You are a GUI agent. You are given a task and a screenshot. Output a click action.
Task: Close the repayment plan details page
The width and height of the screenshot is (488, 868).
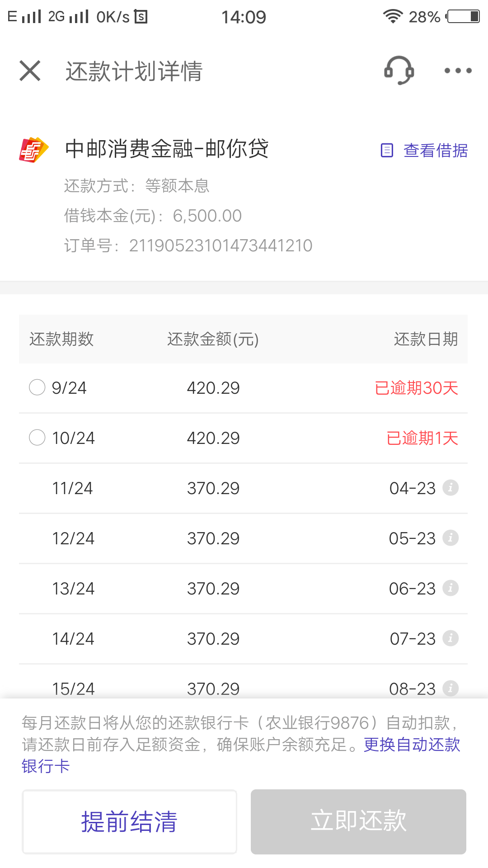[30, 71]
